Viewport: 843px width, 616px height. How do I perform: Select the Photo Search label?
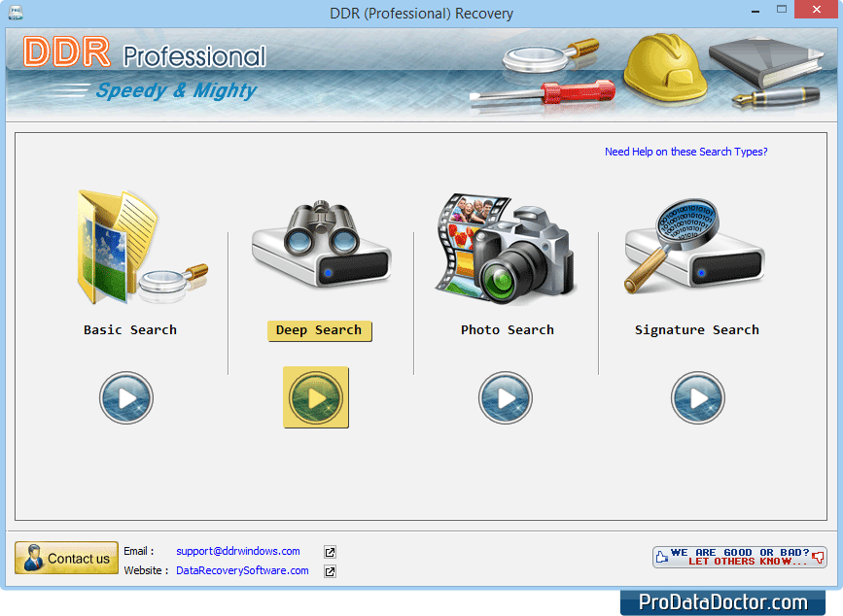(x=507, y=329)
